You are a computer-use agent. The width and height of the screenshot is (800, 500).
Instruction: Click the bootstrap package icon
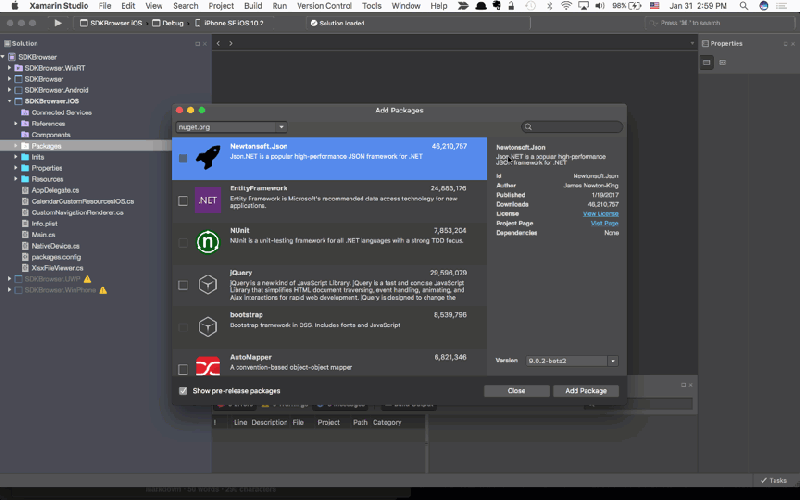[x=208, y=327]
